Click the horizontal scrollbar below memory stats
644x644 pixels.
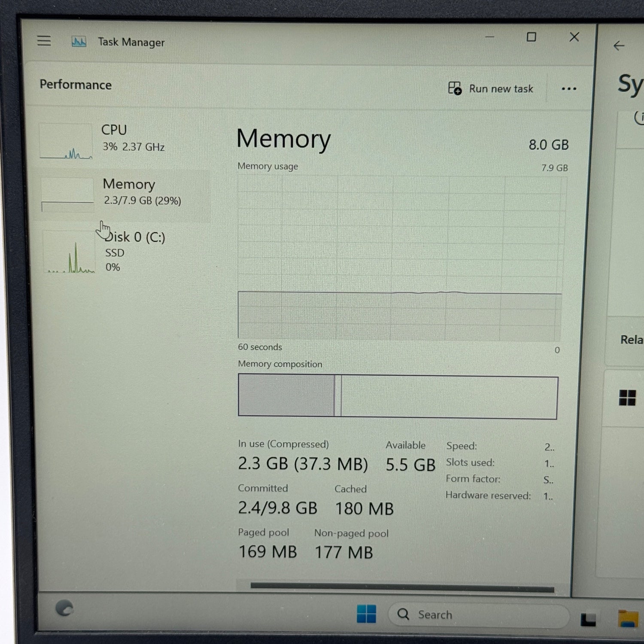point(402,586)
